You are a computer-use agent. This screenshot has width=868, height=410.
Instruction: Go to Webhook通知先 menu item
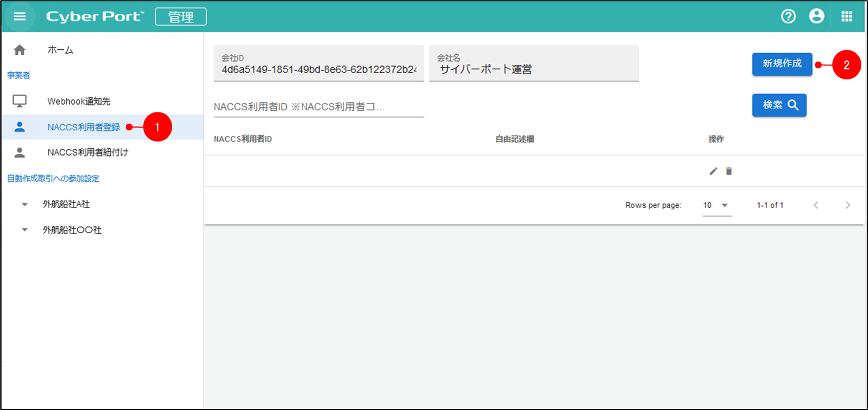pos(79,101)
